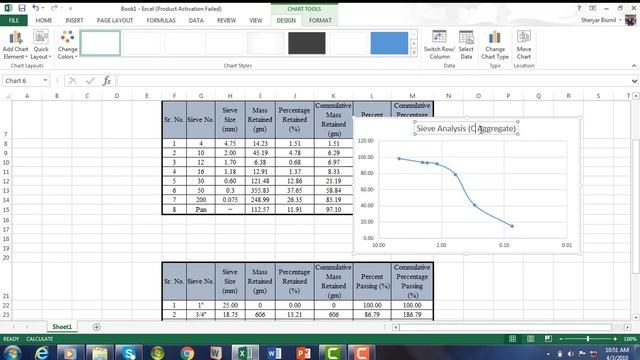The image size is (640, 360).
Task: Confirm entry with checkmark icon
Action: coord(90,81)
